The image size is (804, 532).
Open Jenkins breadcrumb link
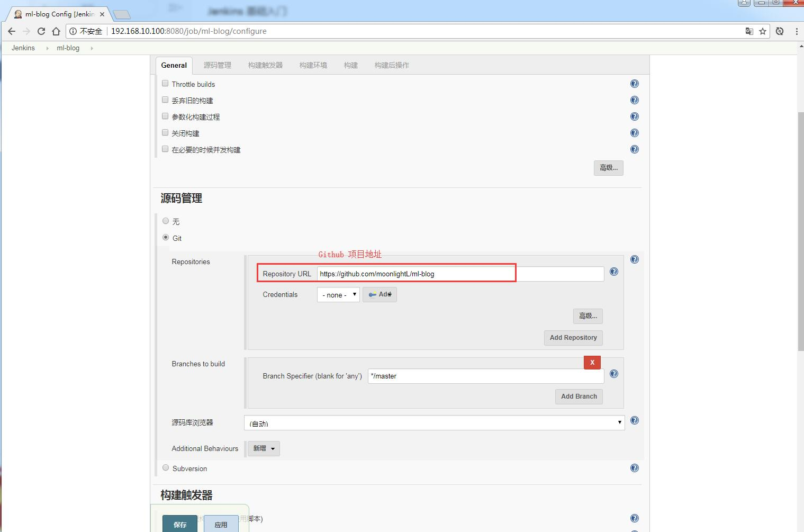(x=23, y=48)
